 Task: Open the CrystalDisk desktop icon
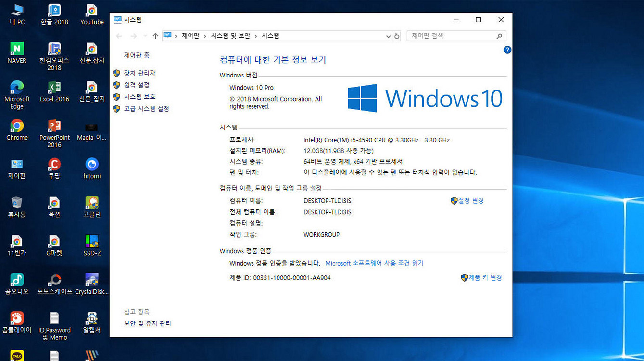pos(92,284)
